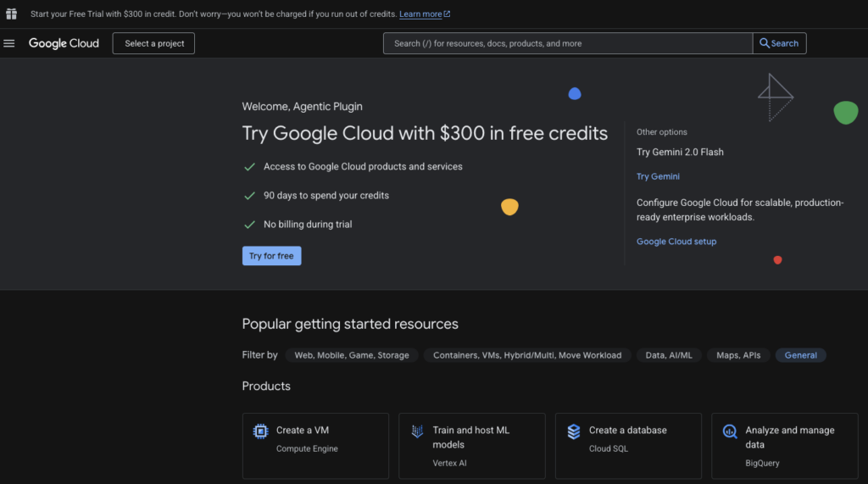Click the Welcome, Agentic Plugin greeting
The height and width of the screenshot is (484, 868).
coord(303,106)
